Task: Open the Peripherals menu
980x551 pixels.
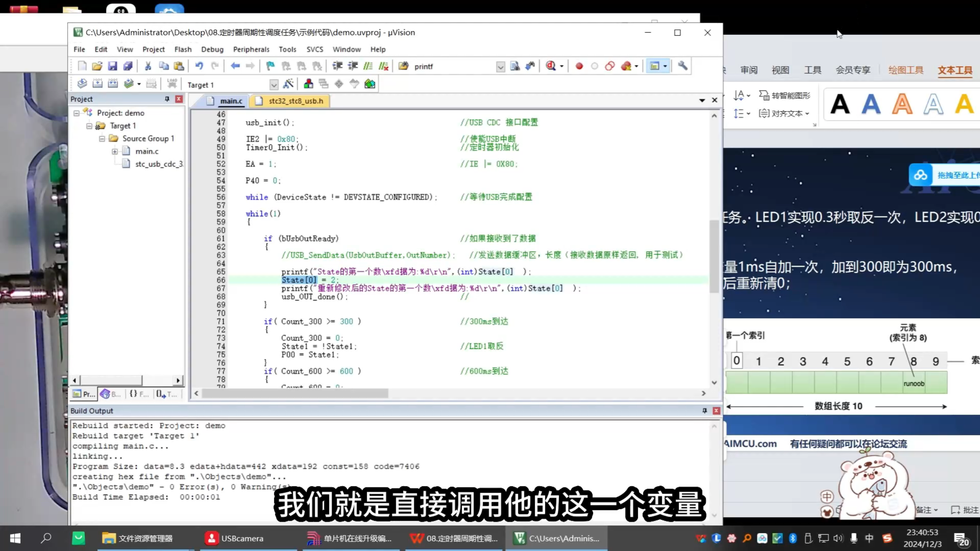Action: [252, 49]
